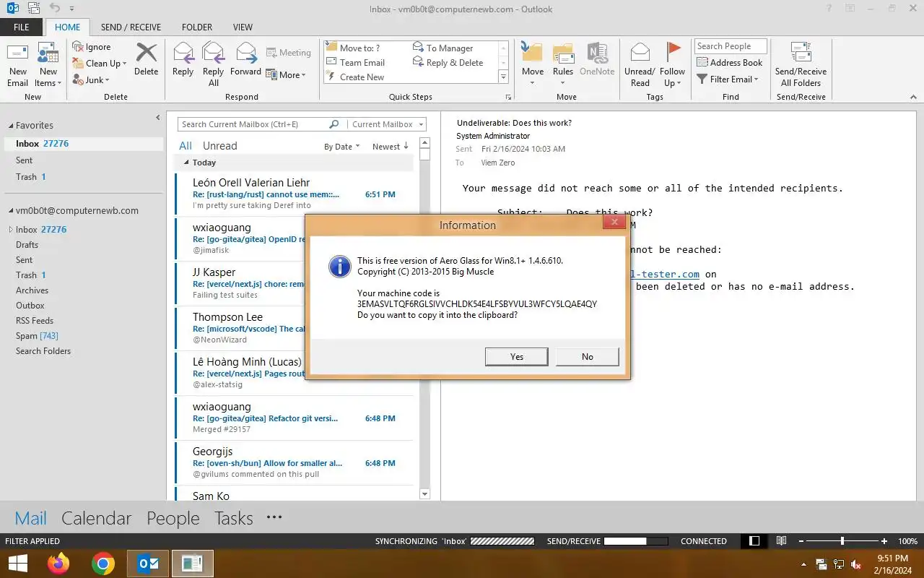Click Yes in Information dialog

(x=517, y=356)
